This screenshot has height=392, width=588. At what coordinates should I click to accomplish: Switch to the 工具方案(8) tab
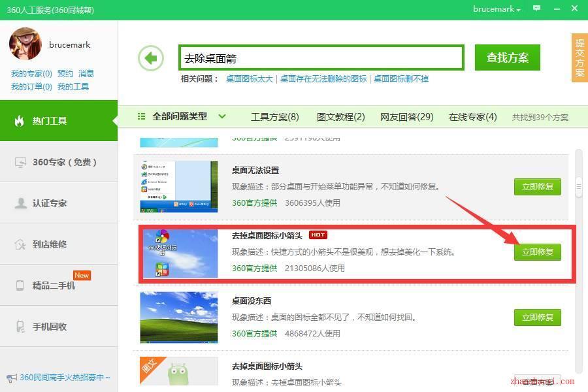pyautogui.click(x=275, y=117)
